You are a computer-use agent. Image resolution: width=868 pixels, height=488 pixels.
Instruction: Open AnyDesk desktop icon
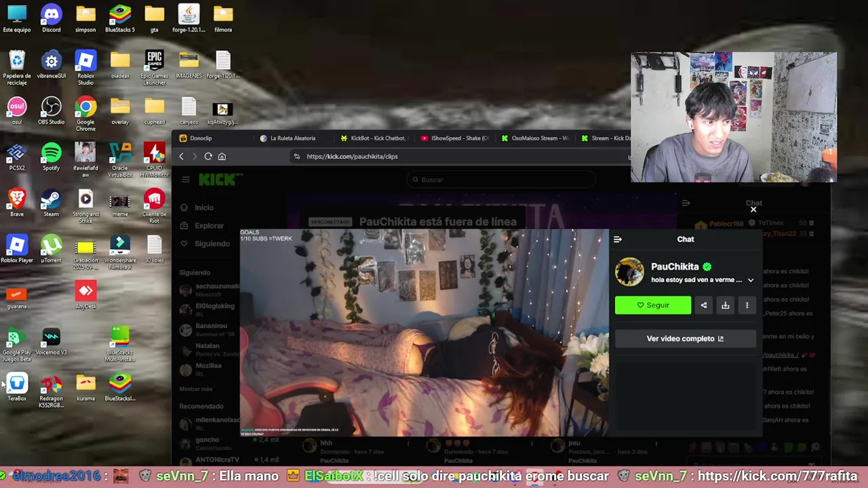click(x=85, y=295)
